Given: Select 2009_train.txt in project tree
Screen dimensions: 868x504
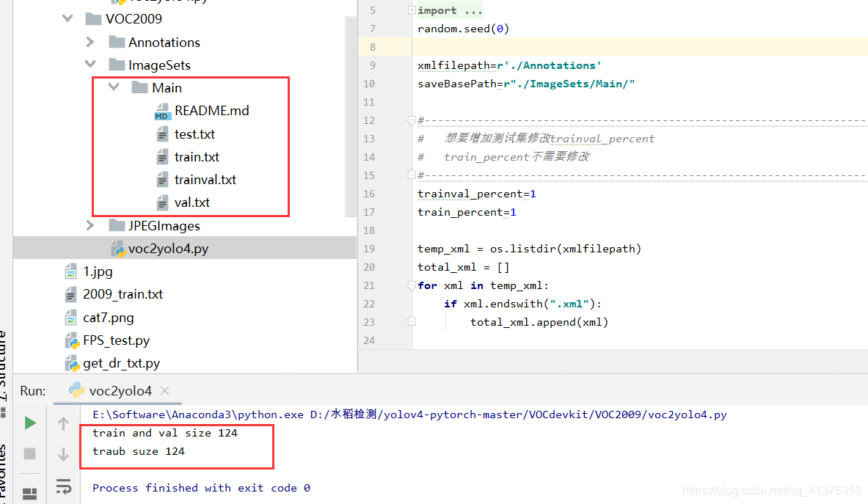Looking at the screenshot, I should [123, 294].
